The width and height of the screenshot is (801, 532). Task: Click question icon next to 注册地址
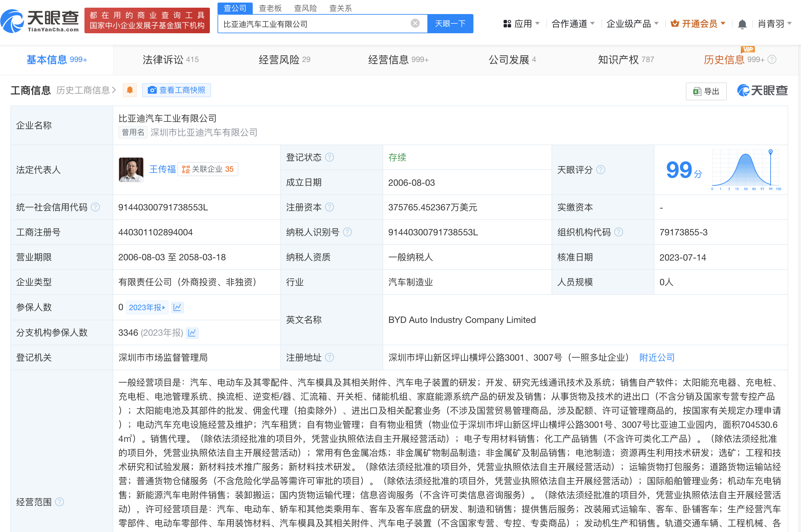click(x=329, y=358)
